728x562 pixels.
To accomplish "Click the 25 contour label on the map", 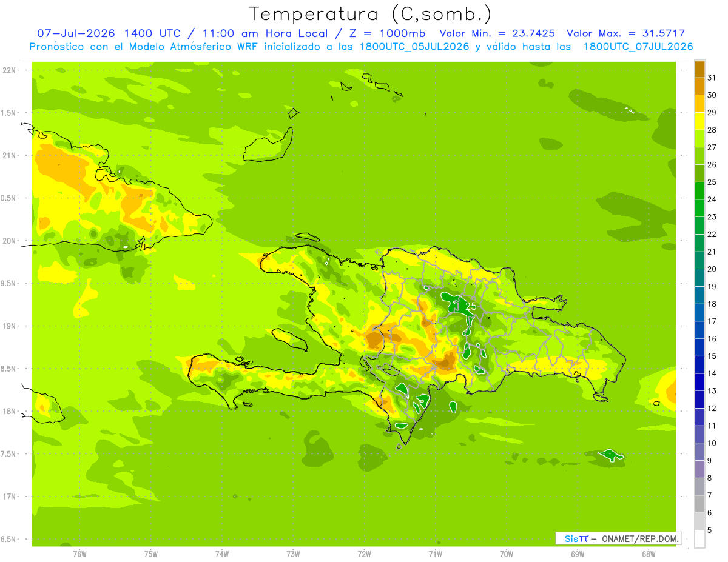I will [471, 306].
